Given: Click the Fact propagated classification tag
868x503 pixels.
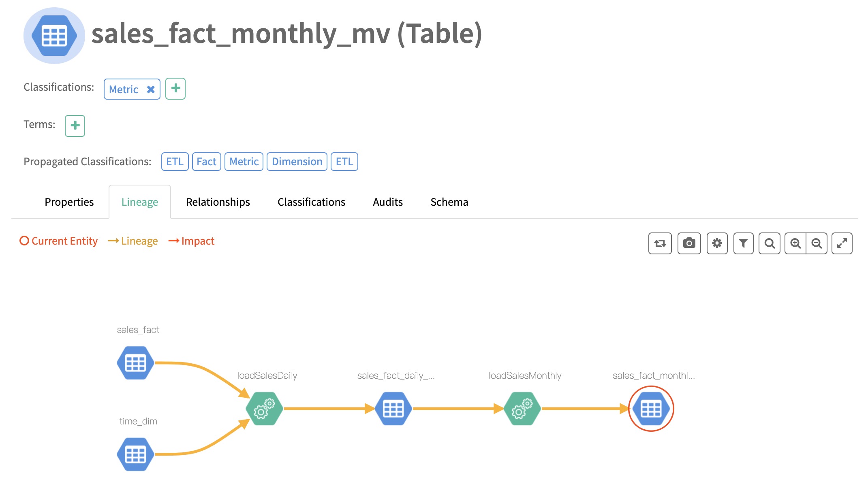Looking at the screenshot, I should [x=206, y=162].
